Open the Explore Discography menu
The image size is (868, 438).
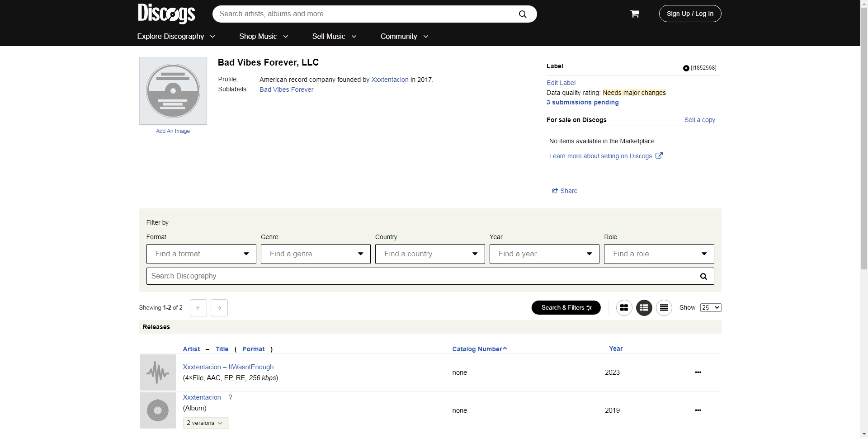click(176, 37)
